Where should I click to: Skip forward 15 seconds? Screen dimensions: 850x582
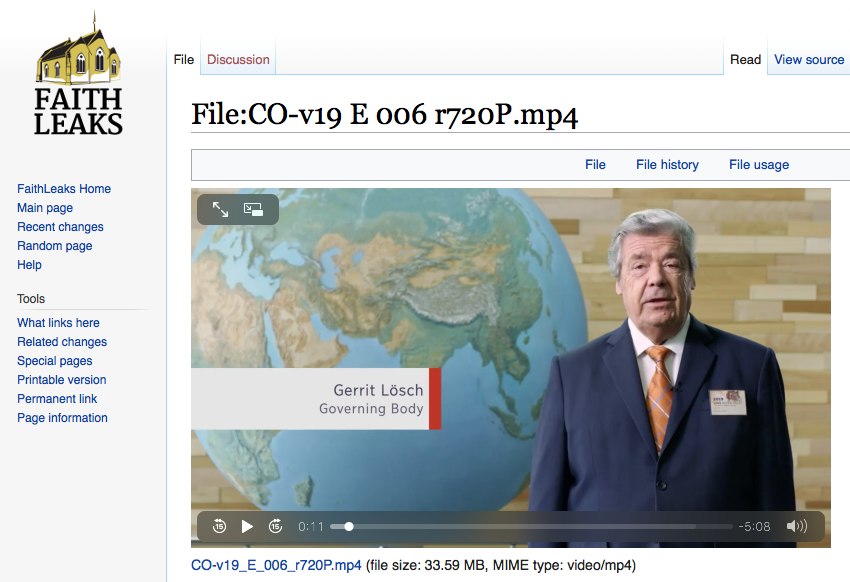tap(276, 526)
